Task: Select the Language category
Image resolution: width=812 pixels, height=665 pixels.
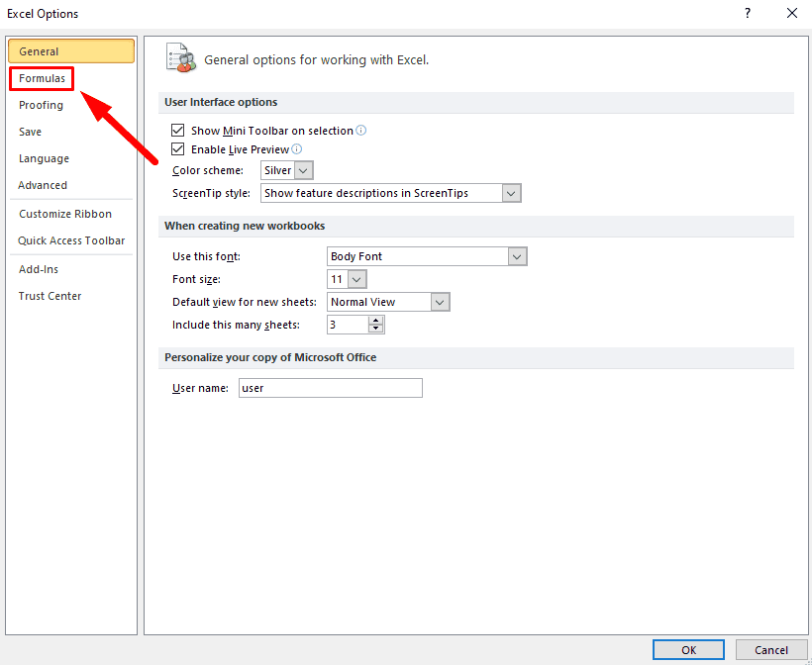Action: tap(44, 159)
